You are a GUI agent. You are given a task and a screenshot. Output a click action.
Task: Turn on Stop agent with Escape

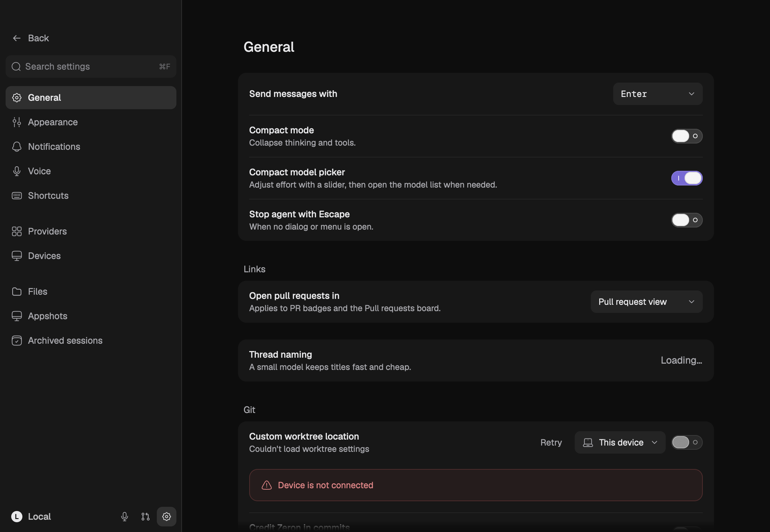pyautogui.click(x=687, y=220)
